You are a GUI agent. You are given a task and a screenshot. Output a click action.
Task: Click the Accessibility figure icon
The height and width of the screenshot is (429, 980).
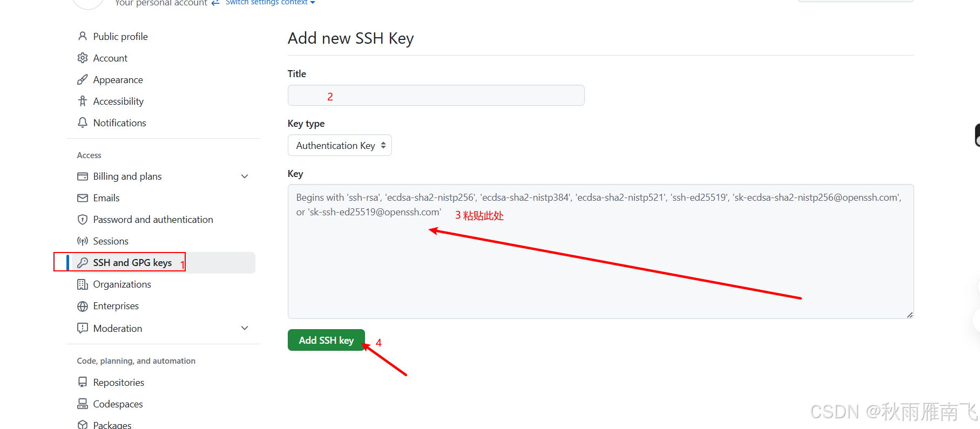(83, 101)
